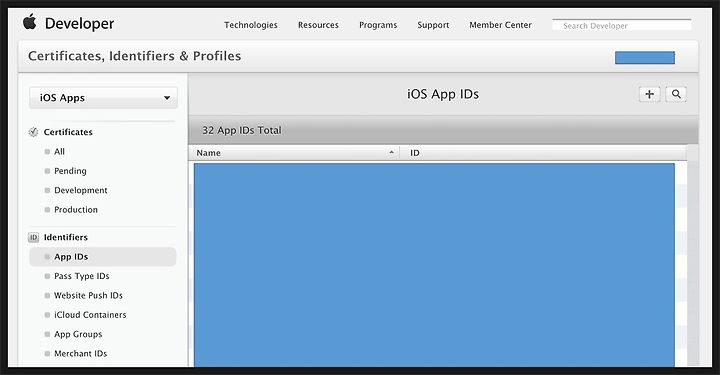This screenshot has width=720, height=375.
Task: Open Website Push IDs
Action: point(88,295)
